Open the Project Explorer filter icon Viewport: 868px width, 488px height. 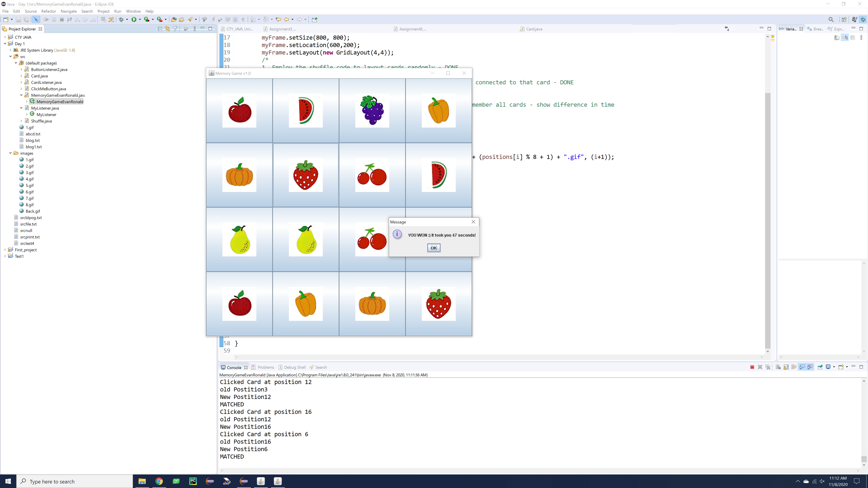pos(175,29)
